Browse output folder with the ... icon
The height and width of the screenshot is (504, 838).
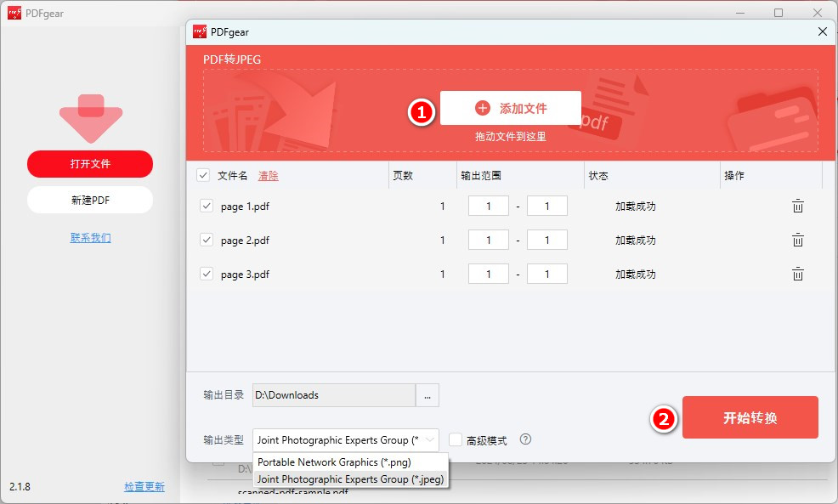[427, 395]
